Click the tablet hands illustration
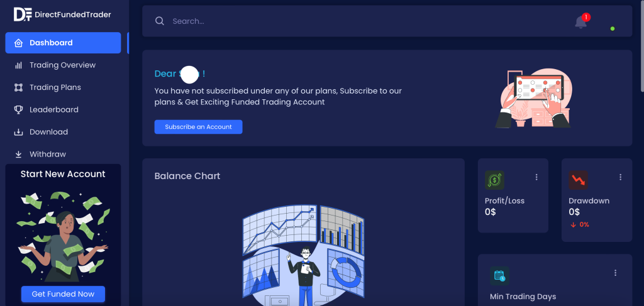This screenshot has width=644, height=306. [533, 98]
